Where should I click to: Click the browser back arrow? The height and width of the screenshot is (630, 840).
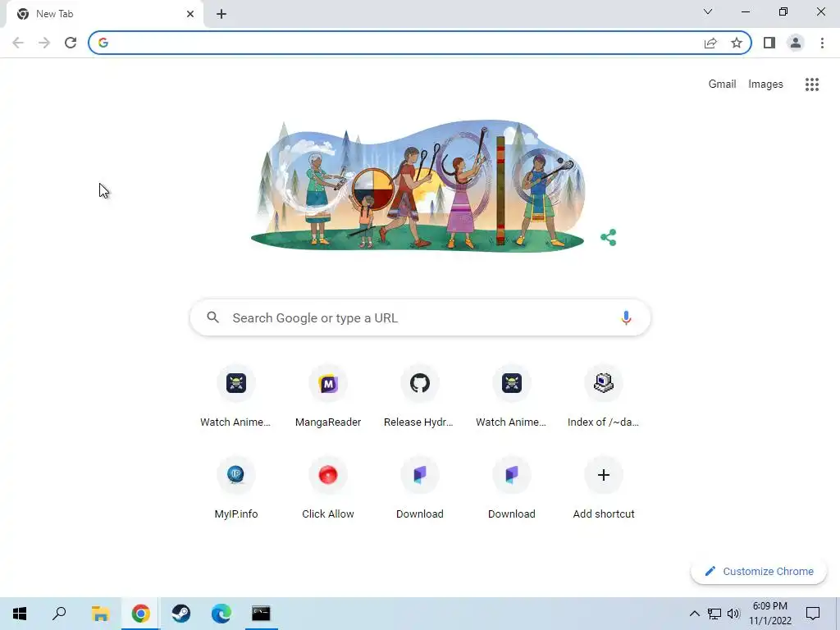18,43
